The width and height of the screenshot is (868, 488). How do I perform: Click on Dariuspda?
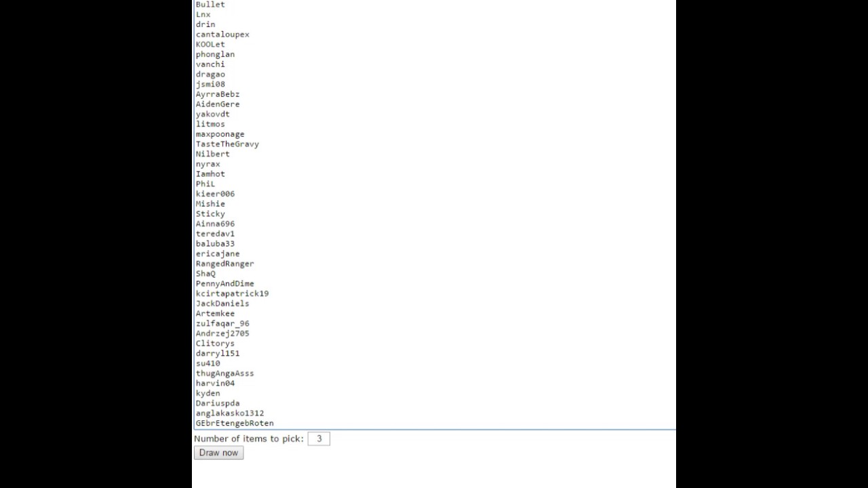coord(218,403)
